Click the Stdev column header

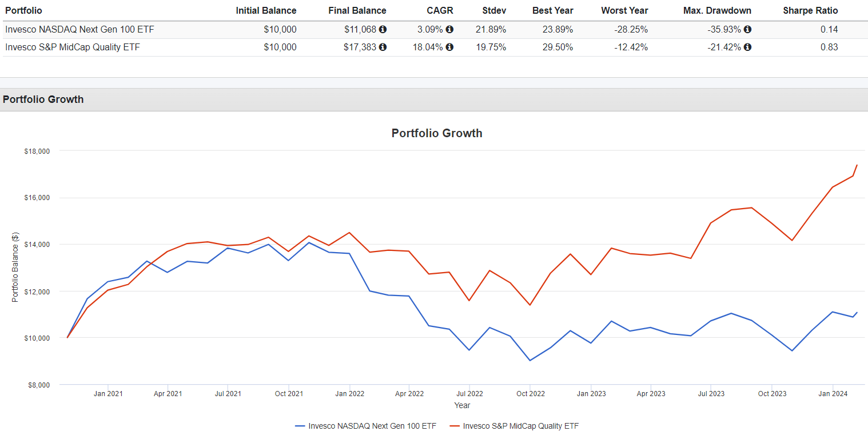493,10
